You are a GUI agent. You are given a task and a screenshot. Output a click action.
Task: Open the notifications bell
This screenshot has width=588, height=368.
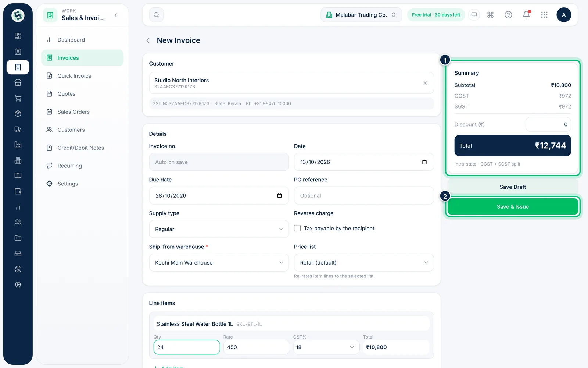(526, 15)
